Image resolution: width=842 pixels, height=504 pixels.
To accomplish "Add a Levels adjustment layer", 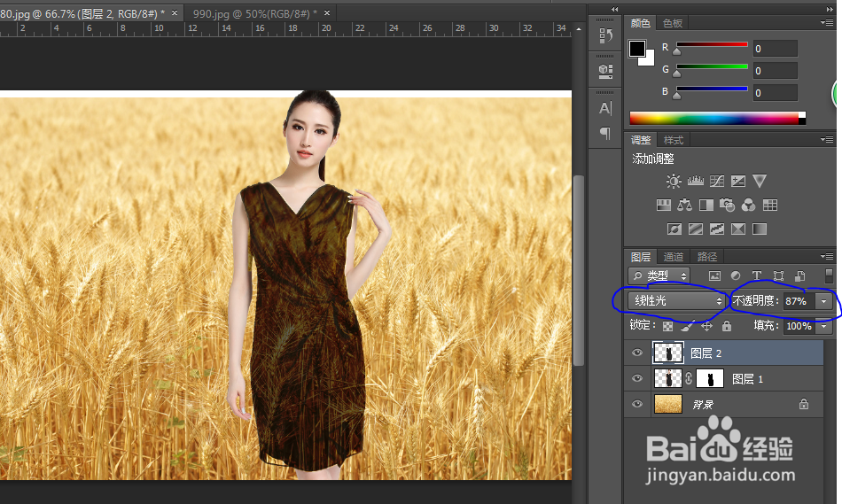I will click(x=695, y=182).
